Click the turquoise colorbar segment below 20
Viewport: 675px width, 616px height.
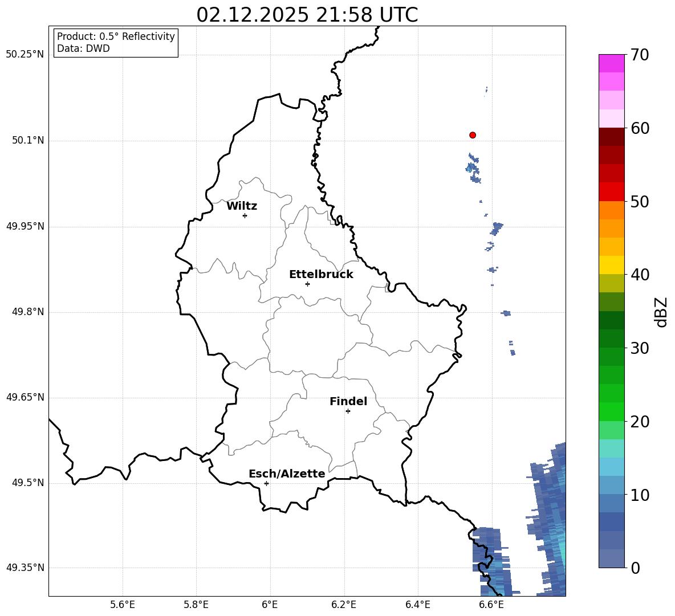[x=612, y=448]
